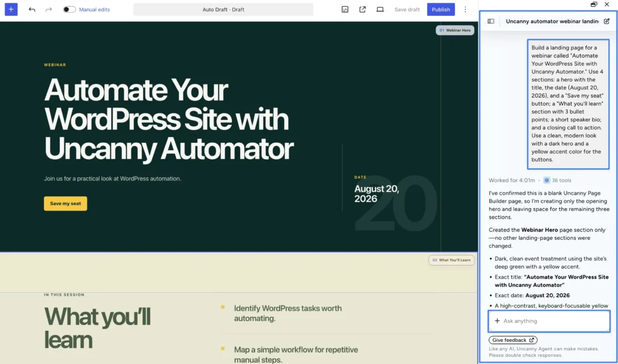The height and width of the screenshot is (364, 618).
Task: Focus the Ask anything input field
Action: pyautogui.click(x=549, y=321)
